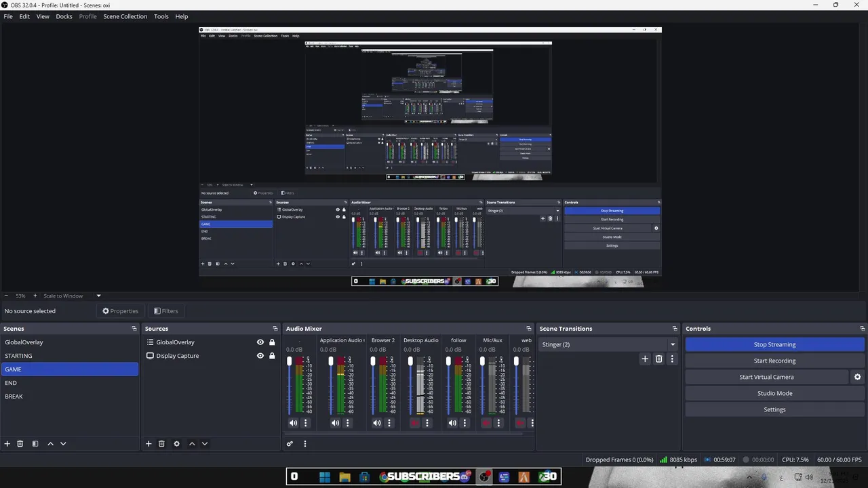Click Start Virtual Camera
Viewport: 868px width, 488px height.
pyautogui.click(x=766, y=377)
